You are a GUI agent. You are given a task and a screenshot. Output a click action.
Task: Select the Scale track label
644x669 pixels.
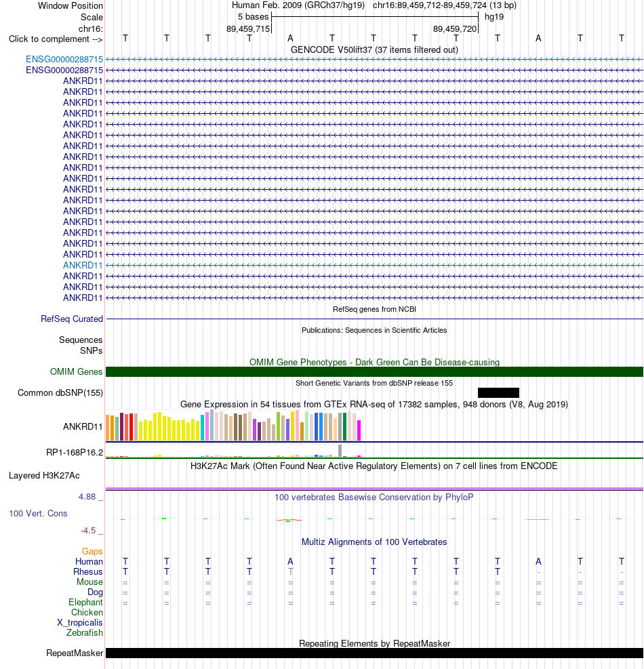(x=92, y=17)
